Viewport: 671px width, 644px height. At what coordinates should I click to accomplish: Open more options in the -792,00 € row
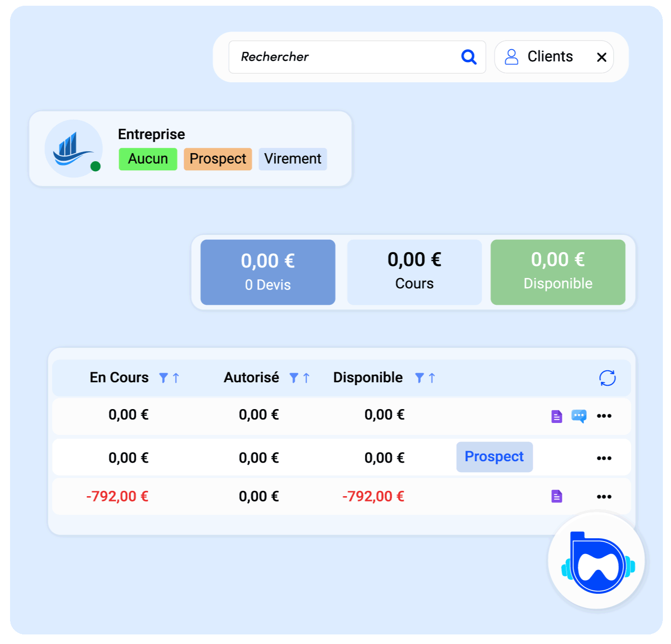pyautogui.click(x=604, y=497)
